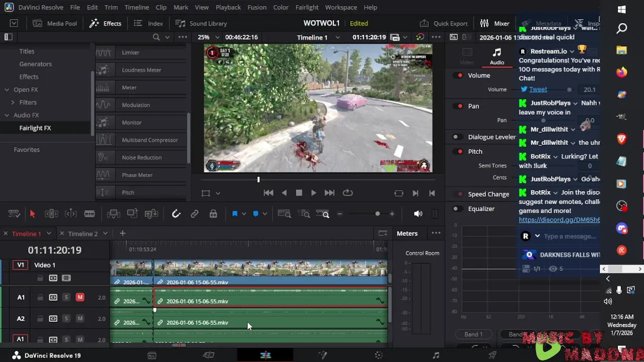Toggle the Linked Selection chain icon

[195, 214]
